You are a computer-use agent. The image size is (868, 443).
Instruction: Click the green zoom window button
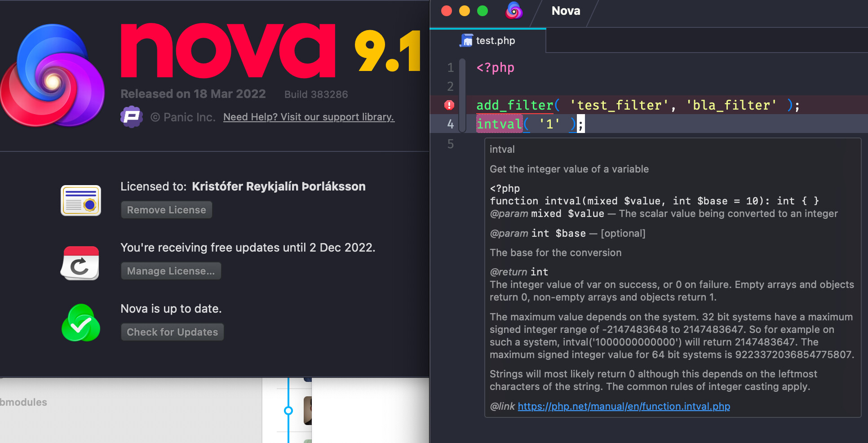pos(483,11)
